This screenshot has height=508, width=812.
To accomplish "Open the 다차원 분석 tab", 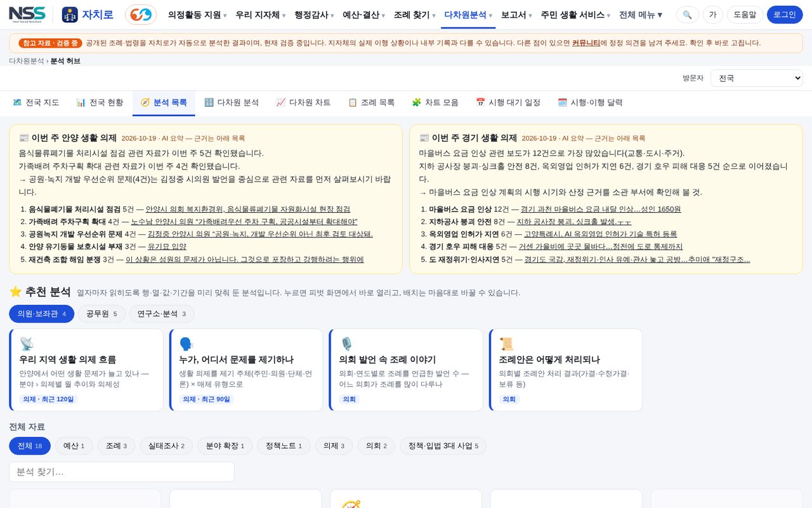I will (x=232, y=103).
